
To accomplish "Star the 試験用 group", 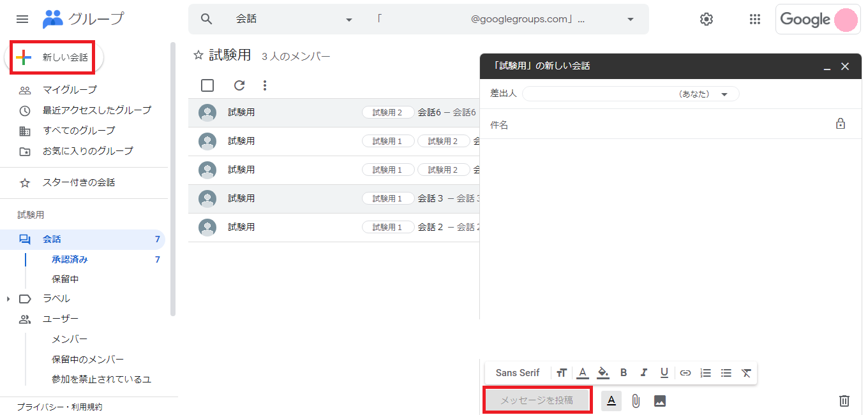I will click(198, 55).
